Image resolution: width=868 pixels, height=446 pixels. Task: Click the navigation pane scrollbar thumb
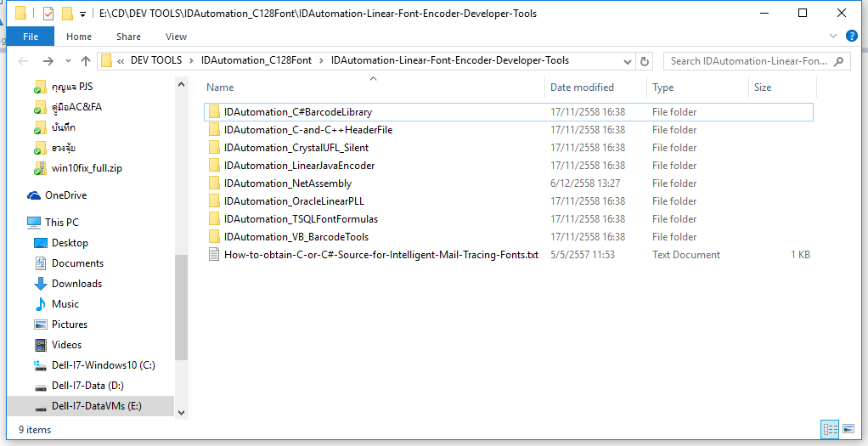(x=181, y=308)
